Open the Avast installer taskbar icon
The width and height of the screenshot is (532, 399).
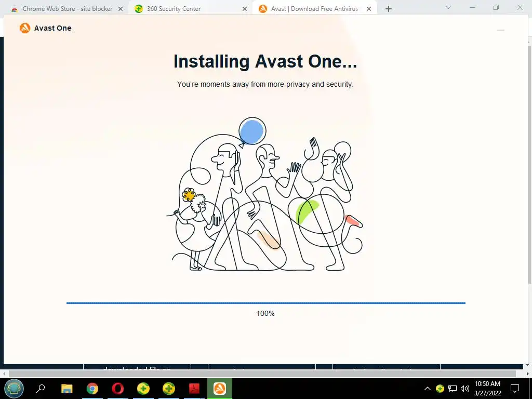(220, 389)
